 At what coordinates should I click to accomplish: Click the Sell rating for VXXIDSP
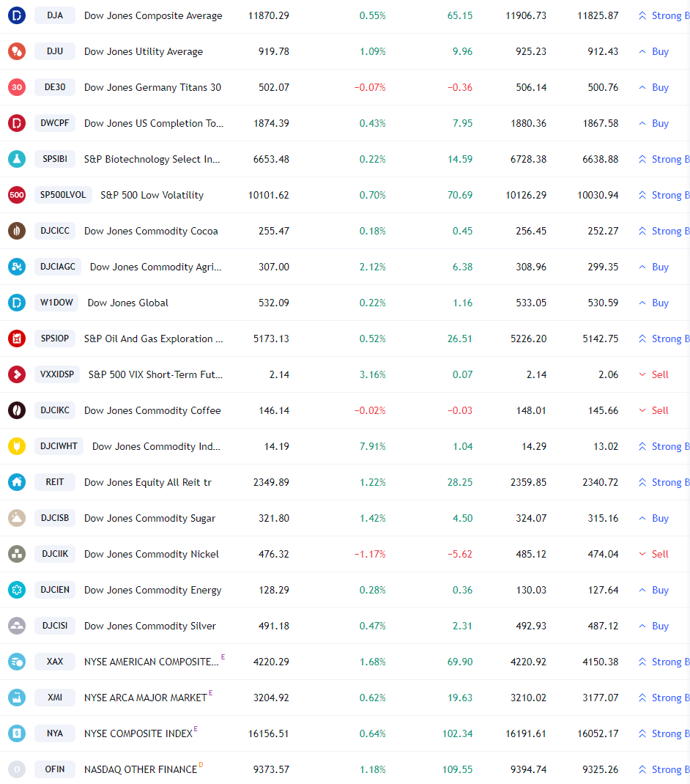[654, 374]
